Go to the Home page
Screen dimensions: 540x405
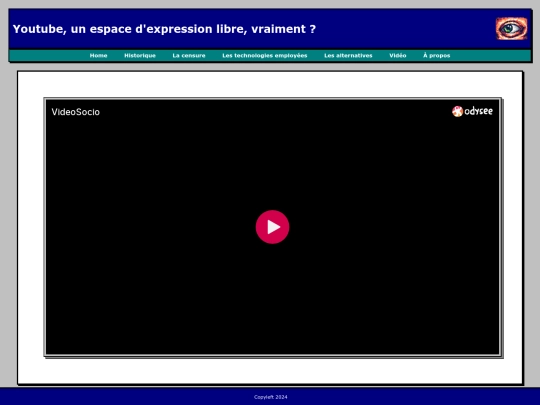pos(98,55)
